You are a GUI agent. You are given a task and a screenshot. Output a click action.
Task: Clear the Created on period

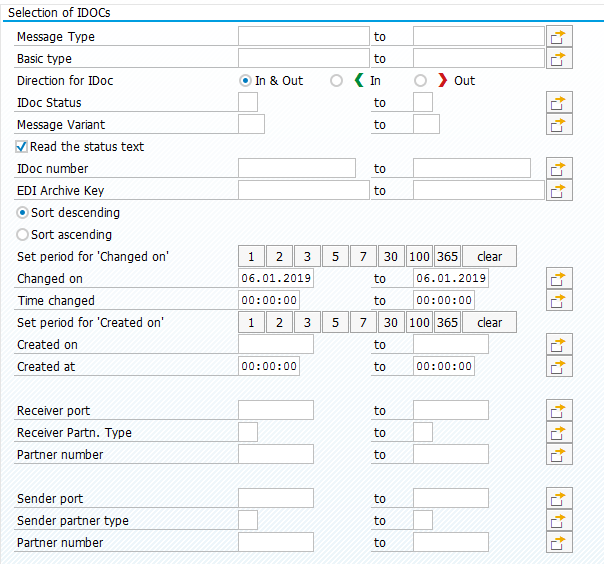coord(489,322)
